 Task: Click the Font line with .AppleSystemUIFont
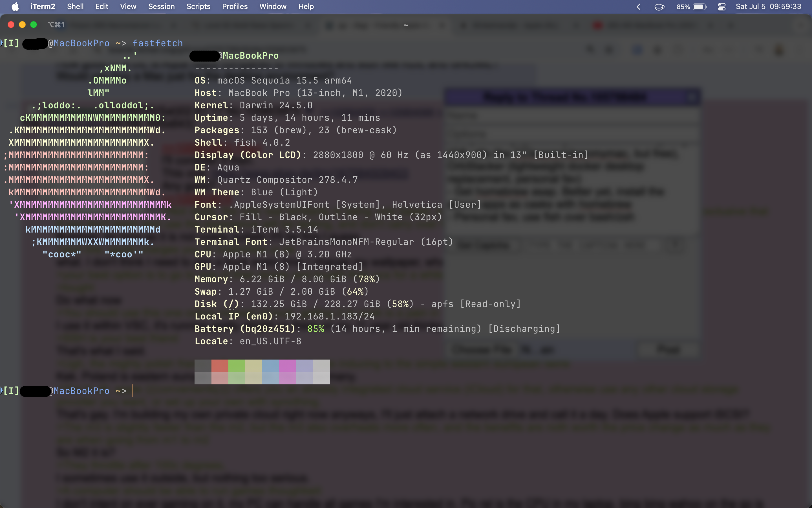point(338,205)
